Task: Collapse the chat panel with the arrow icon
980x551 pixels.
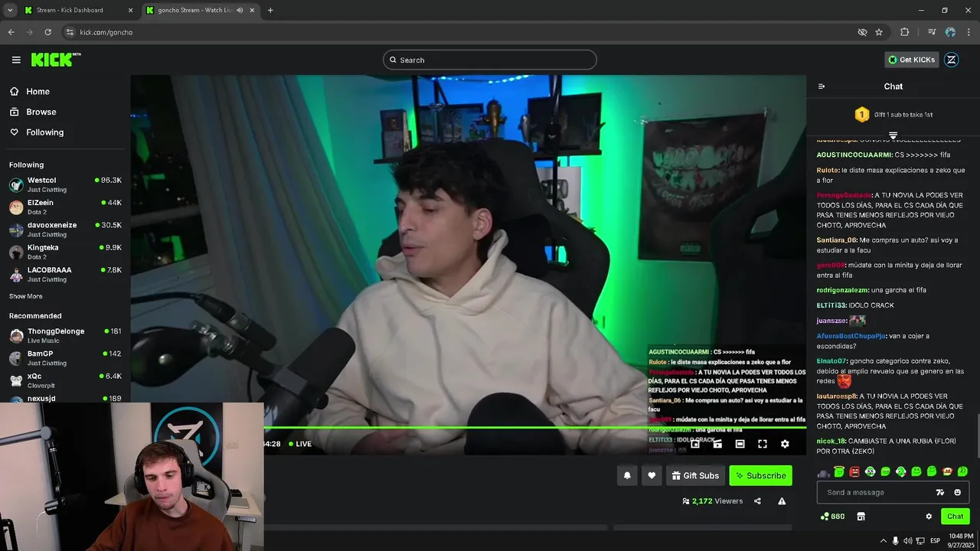Action: pos(822,86)
